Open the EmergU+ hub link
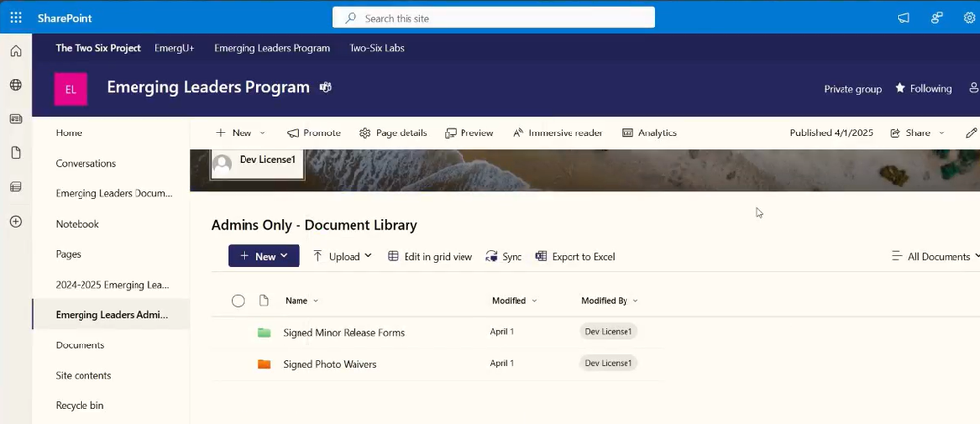The image size is (980, 424). [x=175, y=48]
